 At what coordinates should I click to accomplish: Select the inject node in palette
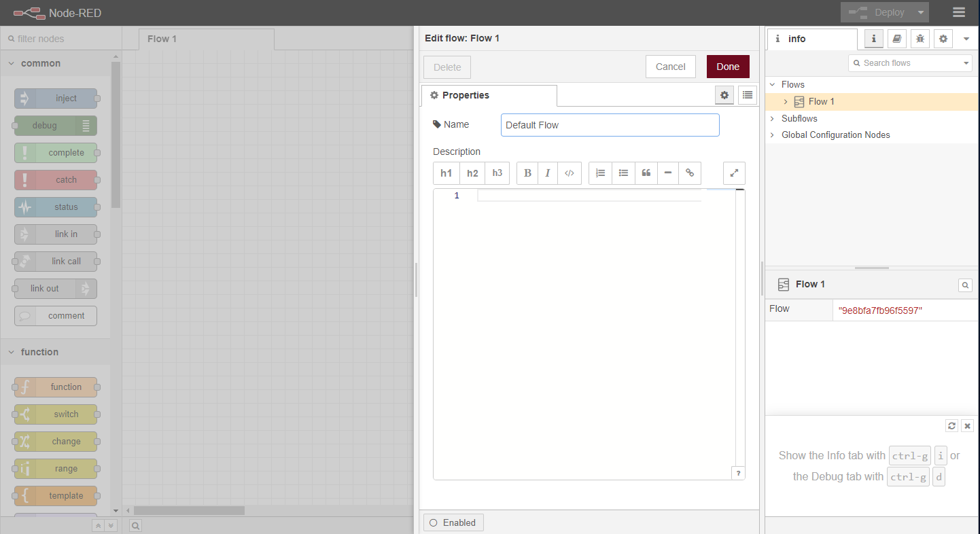[56, 99]
